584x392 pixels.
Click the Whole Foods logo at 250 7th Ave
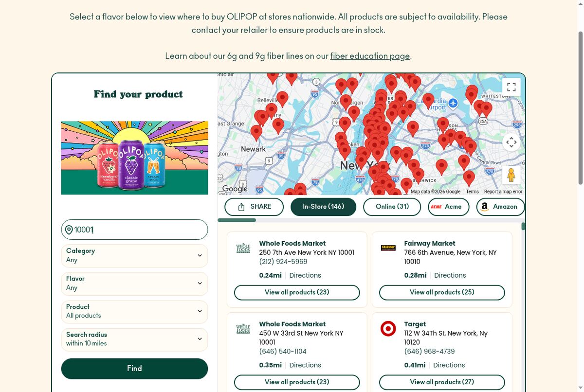pyautogui.click(x=243, y=248)
